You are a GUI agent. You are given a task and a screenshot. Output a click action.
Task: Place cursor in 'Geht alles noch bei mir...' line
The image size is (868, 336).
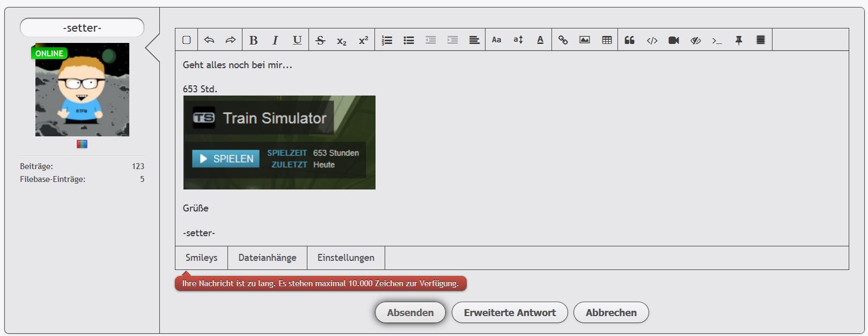click(238, 65)
